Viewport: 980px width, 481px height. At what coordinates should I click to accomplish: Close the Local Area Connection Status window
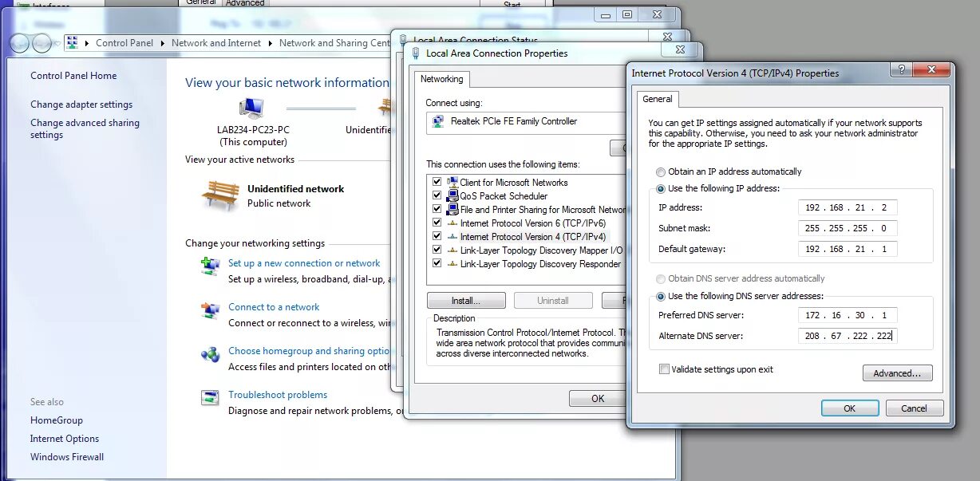(x=667, y=37)
